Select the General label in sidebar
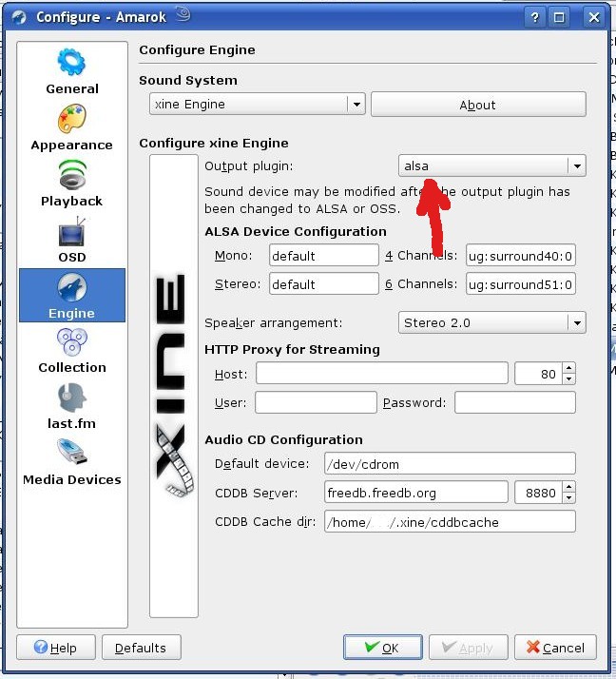 [72, 88]
